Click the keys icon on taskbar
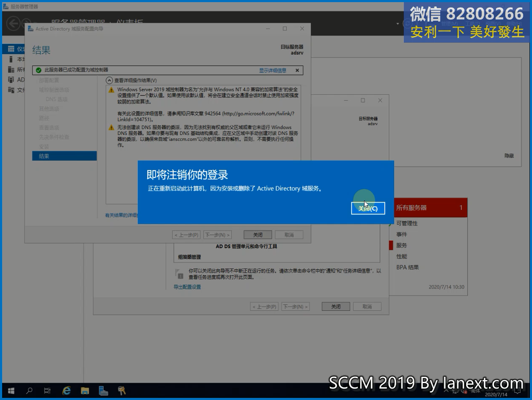532x400 pixels. click(122, 391)
